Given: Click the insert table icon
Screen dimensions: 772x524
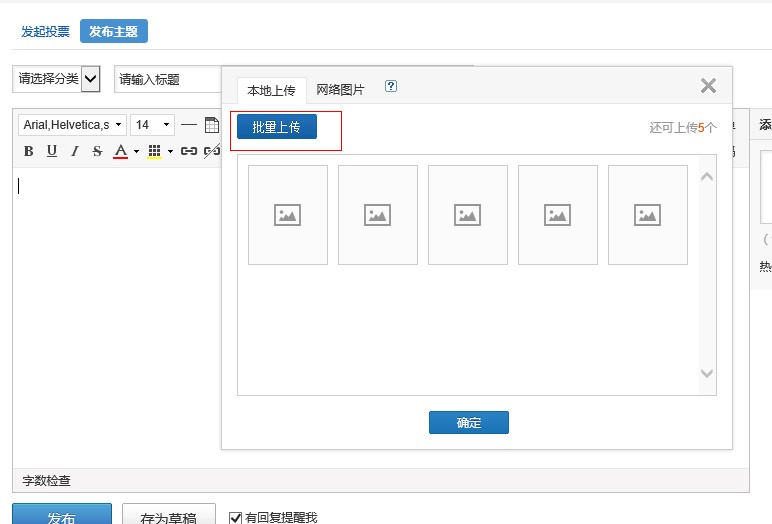Looking at the screenshot, I should pyautogui.click(x=212, y=125).
